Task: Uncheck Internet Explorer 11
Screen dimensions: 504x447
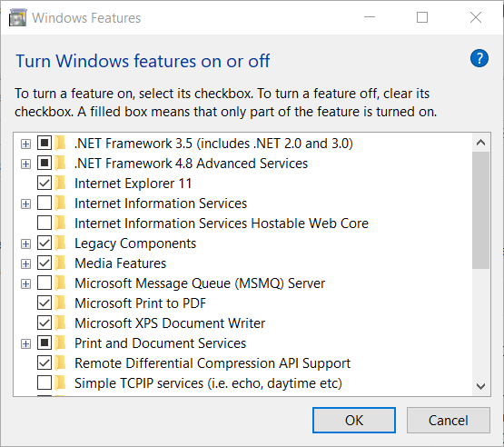Action: (x=44, y=183)
